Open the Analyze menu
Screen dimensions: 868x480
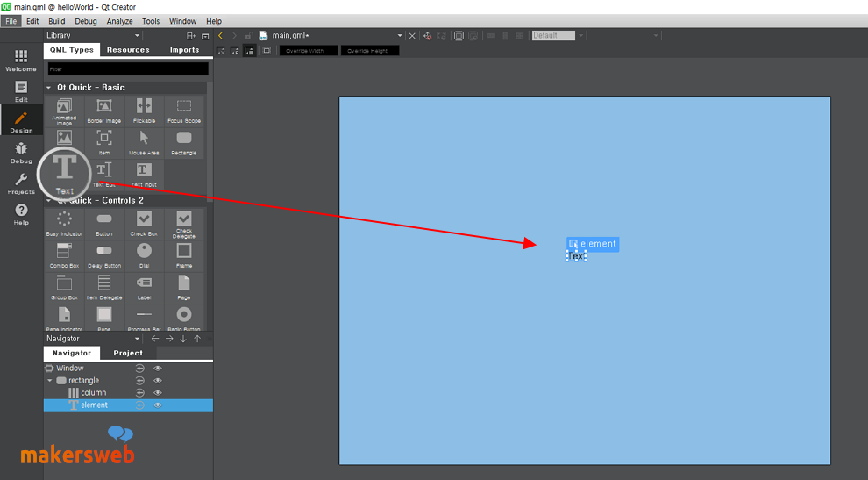(x=119, y=21)
